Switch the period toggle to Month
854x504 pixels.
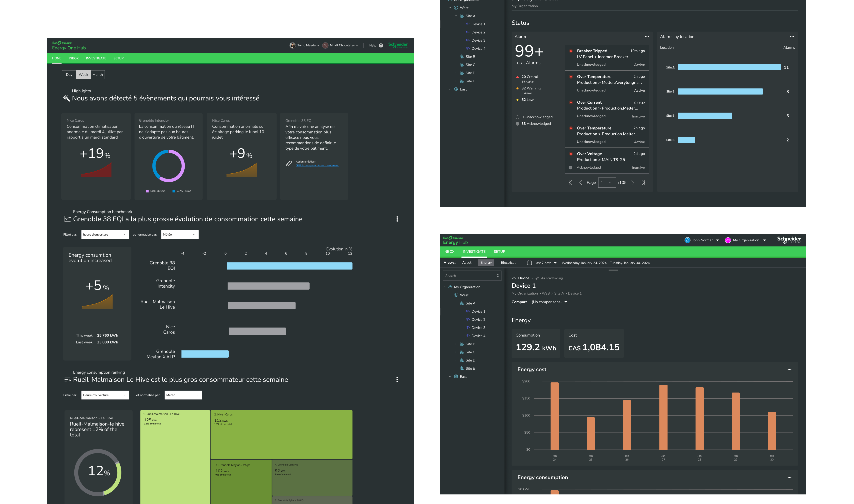tap(97, 75)
